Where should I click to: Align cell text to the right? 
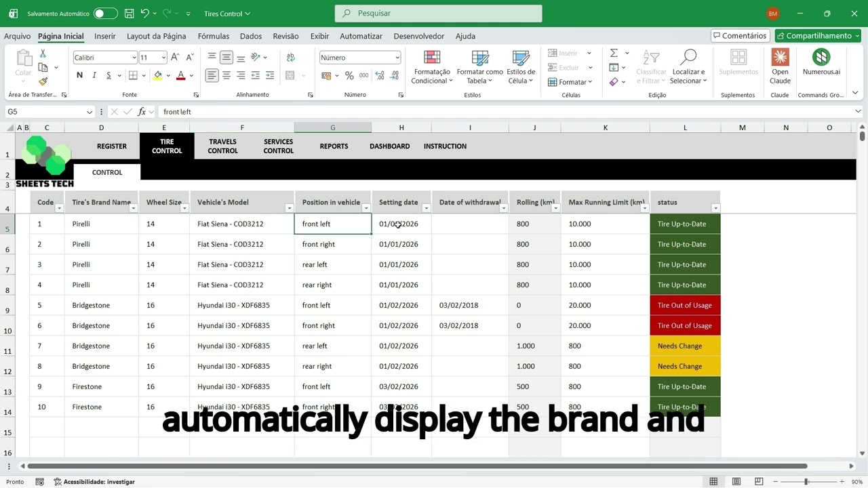241,75
